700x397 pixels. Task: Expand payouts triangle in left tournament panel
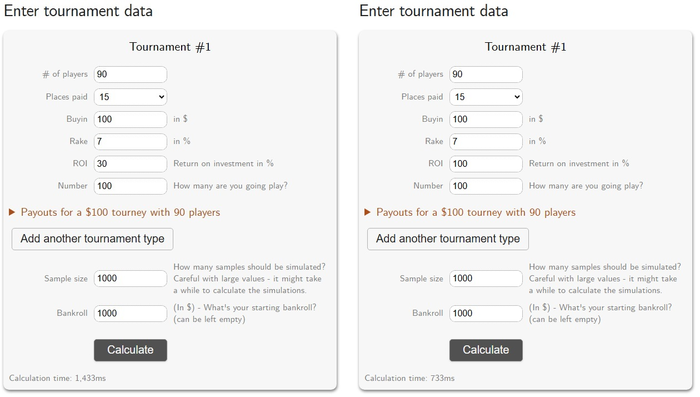[x=12, y=212]
